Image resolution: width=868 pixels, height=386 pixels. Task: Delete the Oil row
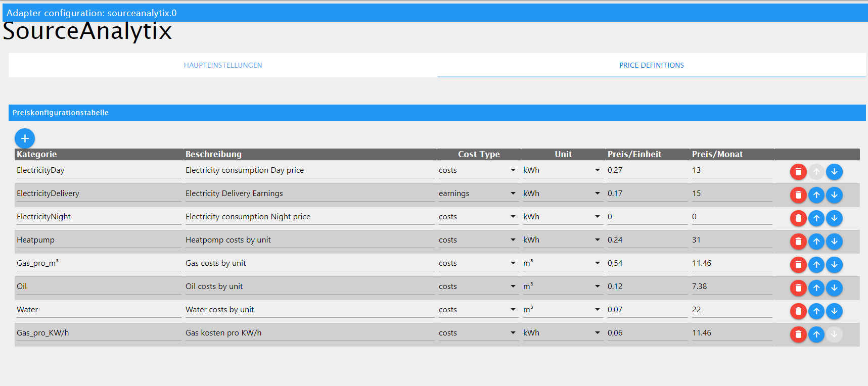pyautogui.click(x=798, y=288)
